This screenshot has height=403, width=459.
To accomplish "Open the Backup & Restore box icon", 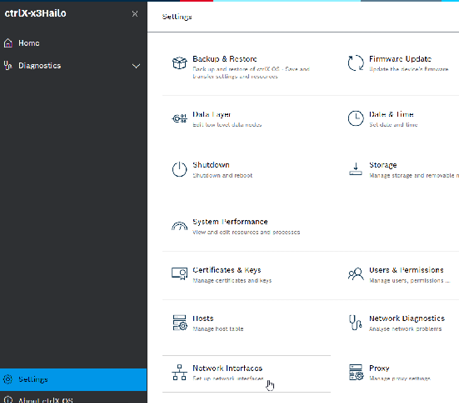I will tap(179, 63).
